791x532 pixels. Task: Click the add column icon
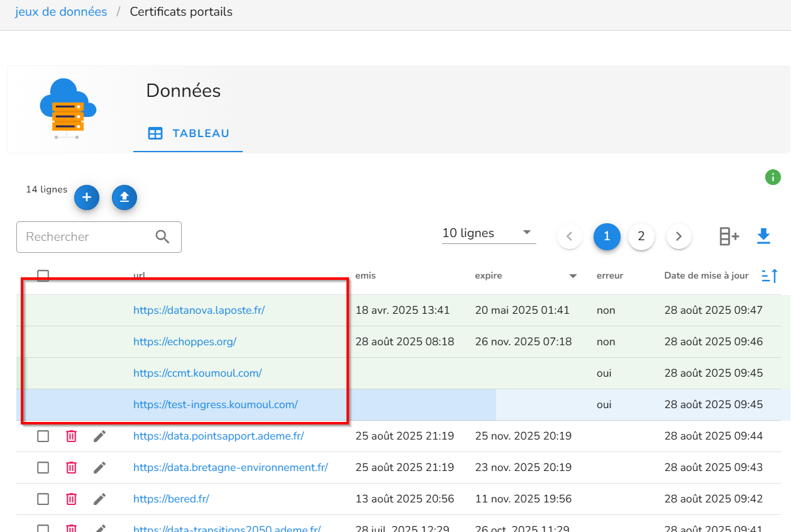[x=729, y=236]
